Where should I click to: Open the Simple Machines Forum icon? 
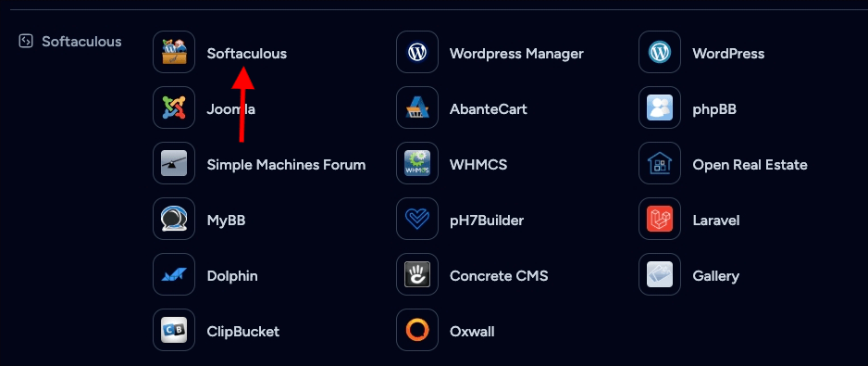click(174, 163)
